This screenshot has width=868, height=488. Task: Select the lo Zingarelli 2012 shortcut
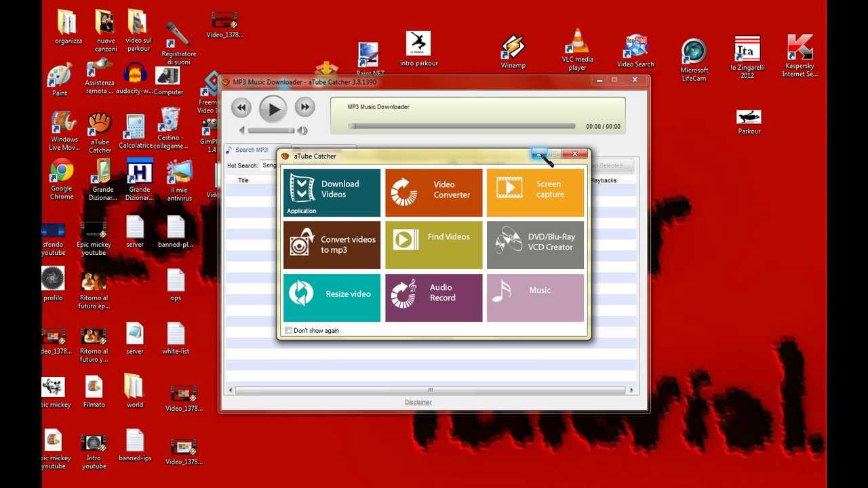tap(747, 58)
